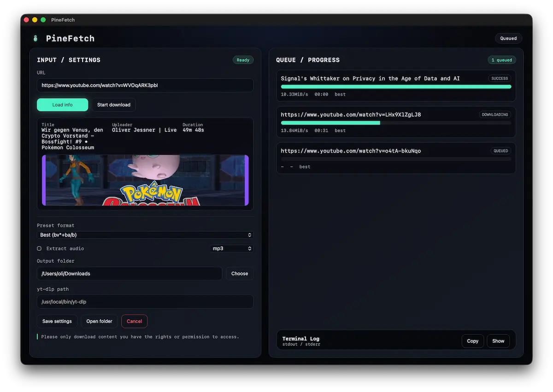
Task: Expand the Best (bv*+ba/b) format selector
Action: (x=145, y=234)
